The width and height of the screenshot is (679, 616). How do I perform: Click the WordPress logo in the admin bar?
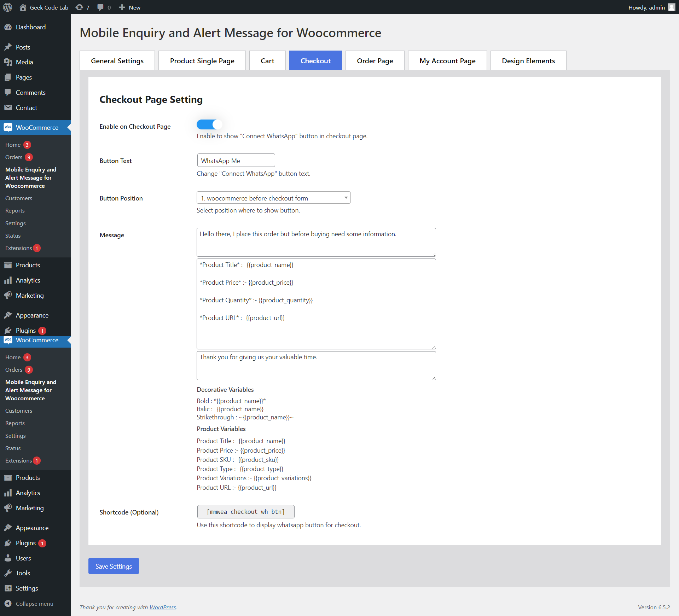pyautogui.click(x=7, y=7)
